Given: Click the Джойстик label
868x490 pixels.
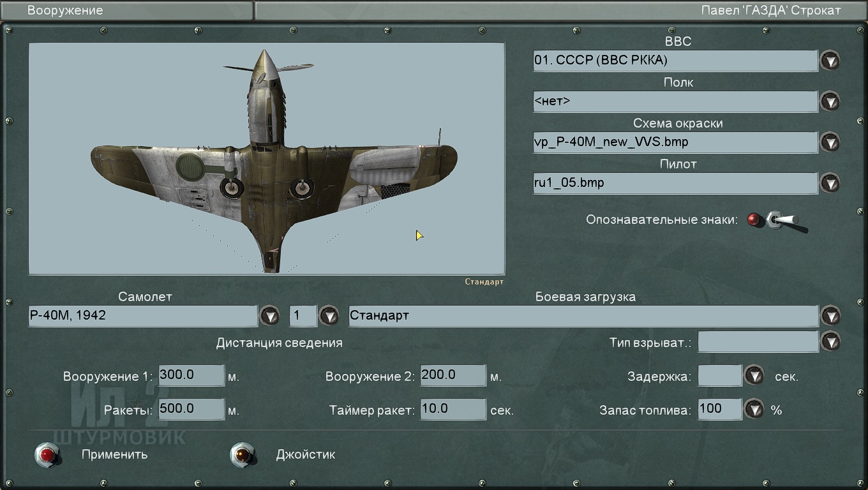Looking at the screenshot, I should pyautogui.click(x=305, y=455).
